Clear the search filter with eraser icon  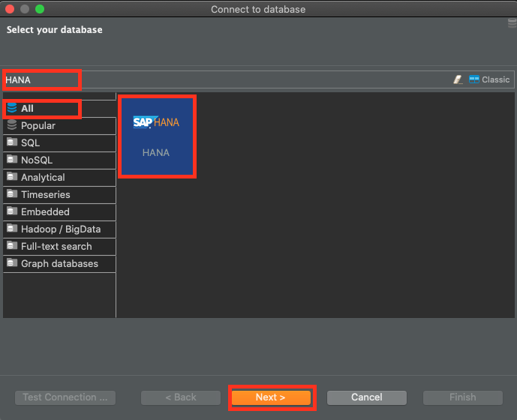(x=458, y=79)
